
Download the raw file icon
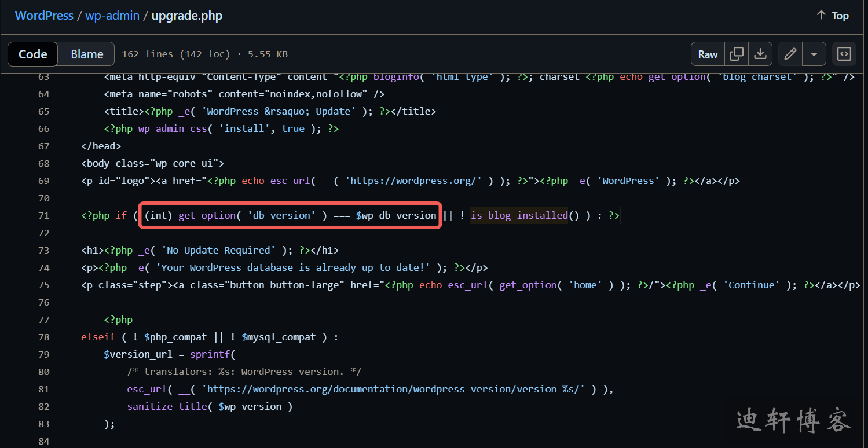click(x=760, y=54)
